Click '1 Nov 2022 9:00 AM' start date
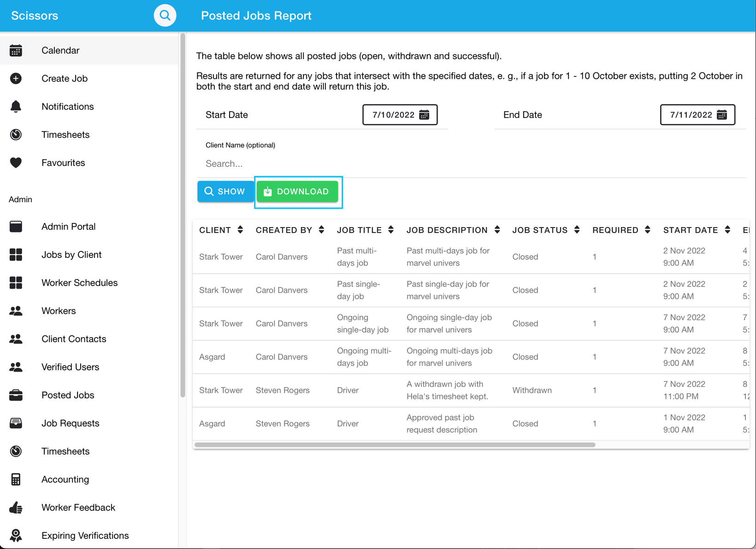 [x=684, y=424]
